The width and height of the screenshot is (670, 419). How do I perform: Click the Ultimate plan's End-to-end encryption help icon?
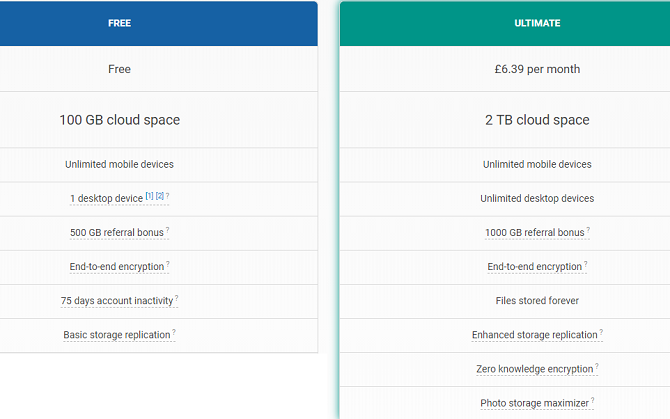click(x=585, y=264)
